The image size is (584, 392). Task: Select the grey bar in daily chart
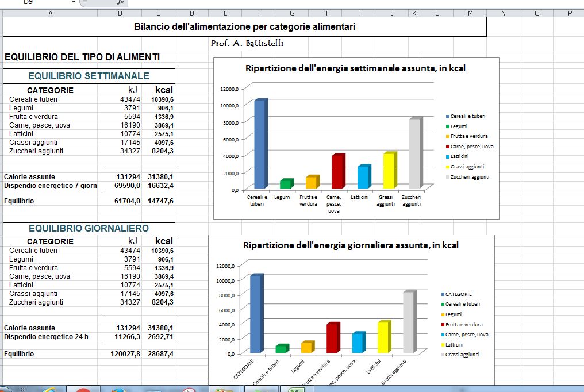tap(410, 322)
